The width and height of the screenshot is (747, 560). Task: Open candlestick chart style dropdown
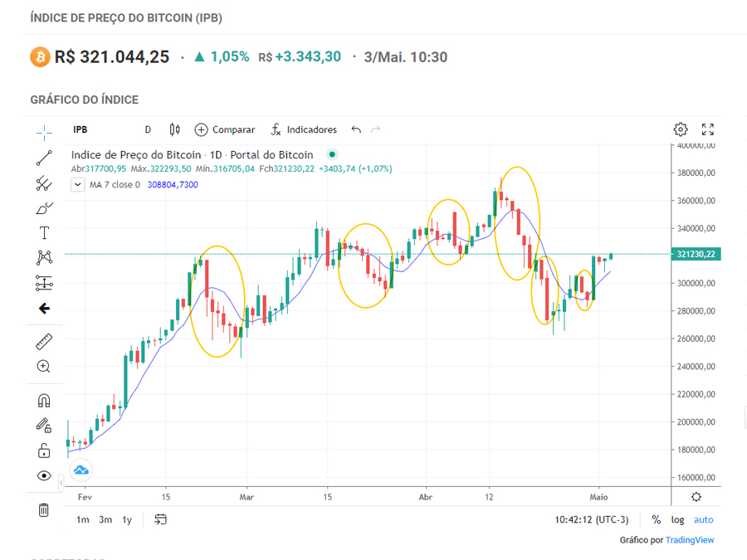[174, 129]
